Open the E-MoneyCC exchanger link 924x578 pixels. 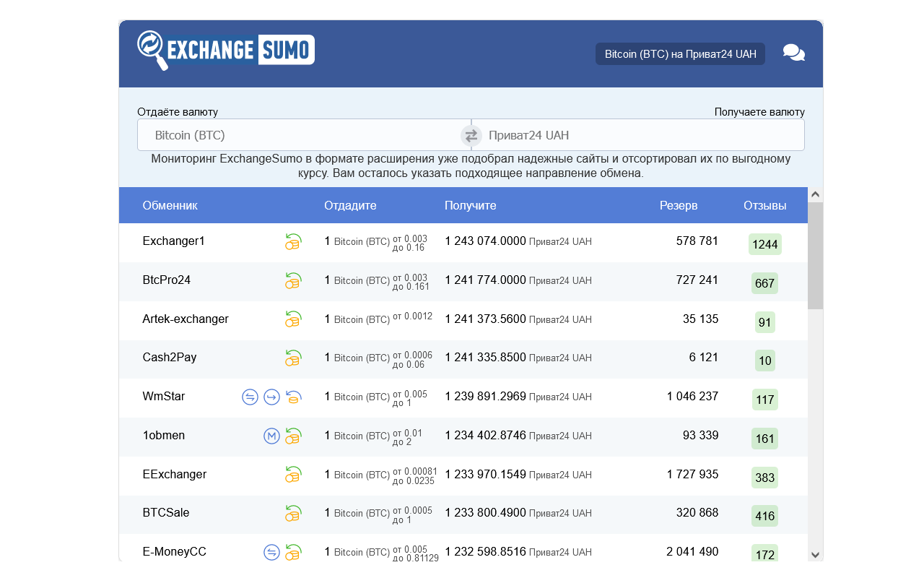click(175, 552)
